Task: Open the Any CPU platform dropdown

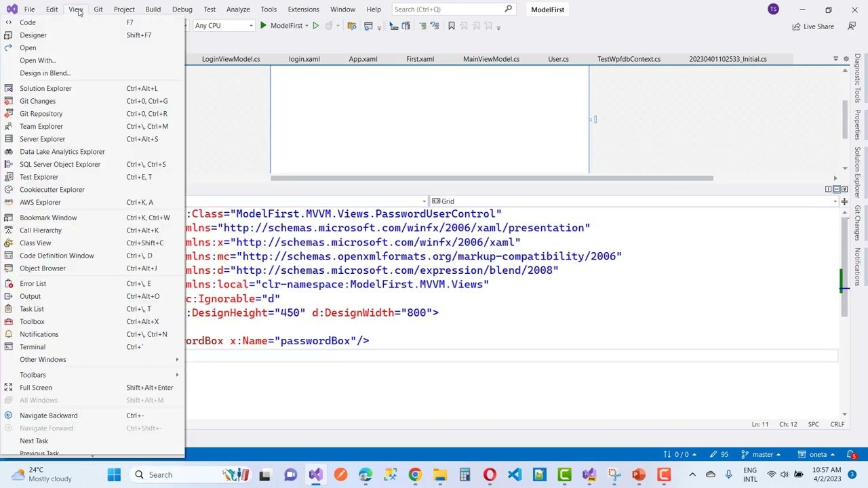Action: tap(223, 26)
